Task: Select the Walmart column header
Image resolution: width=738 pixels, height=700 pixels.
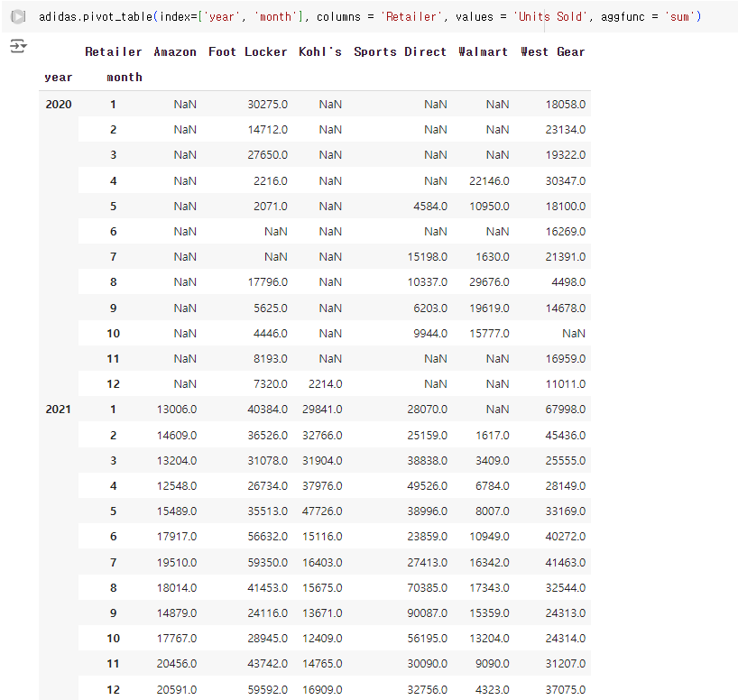Action: coord(484,51)
